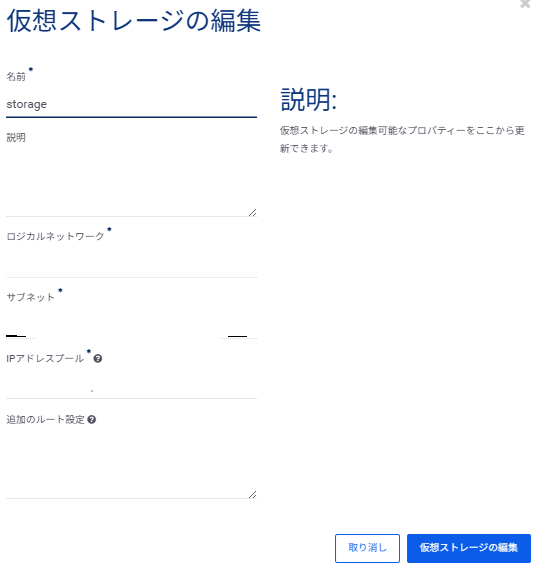Click the IPアドレスプール input field
The height and width of the screenshot is (571, 539).
coord(131,385)
